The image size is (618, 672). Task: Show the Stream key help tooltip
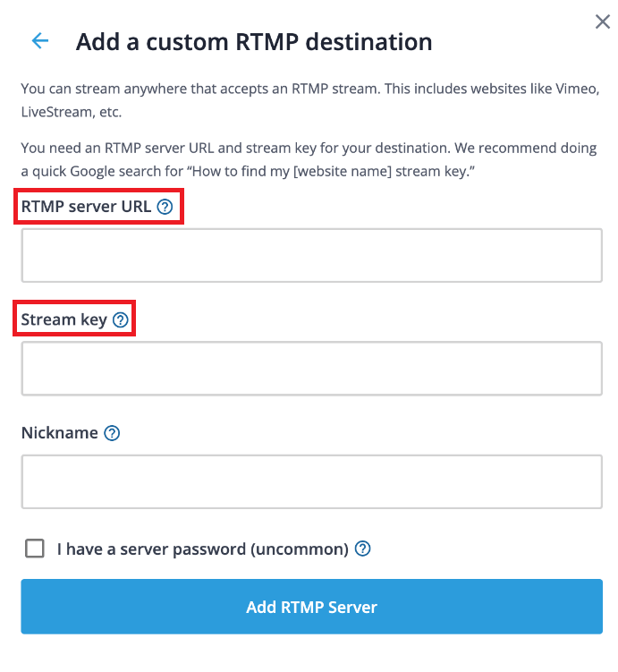point(121,319)
